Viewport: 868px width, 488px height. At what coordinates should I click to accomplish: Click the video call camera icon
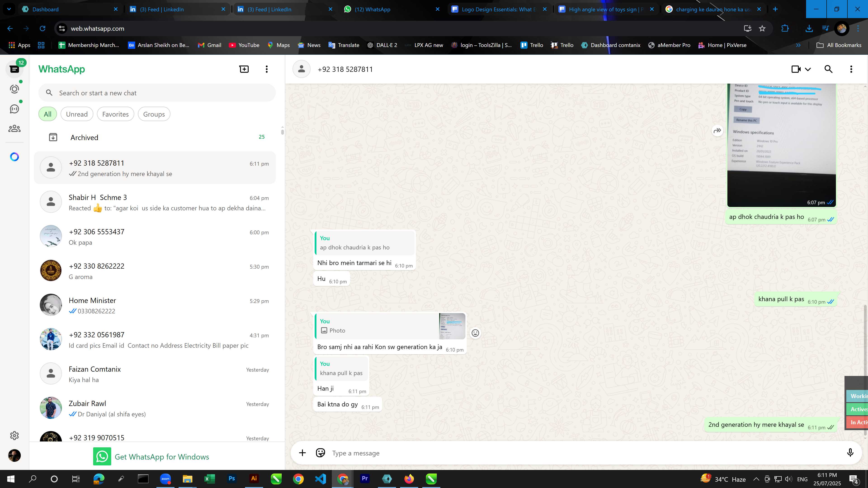[796, 69]
